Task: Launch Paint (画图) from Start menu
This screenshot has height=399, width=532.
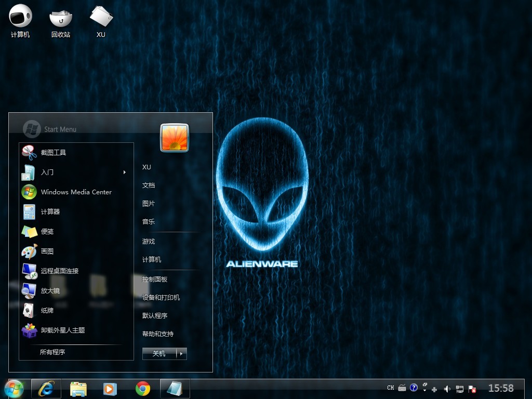Action: (47, 251)
